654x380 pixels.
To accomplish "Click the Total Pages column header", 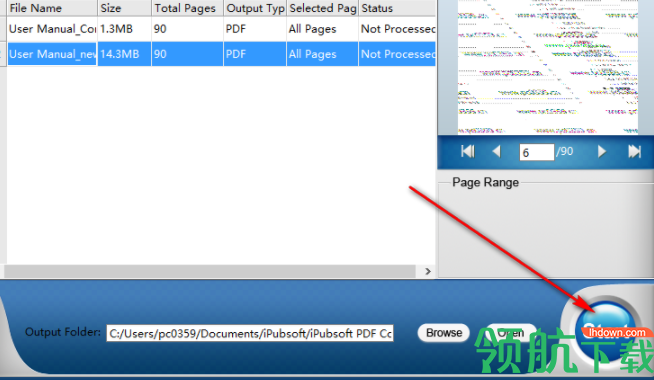I will [x=187, y=8].
